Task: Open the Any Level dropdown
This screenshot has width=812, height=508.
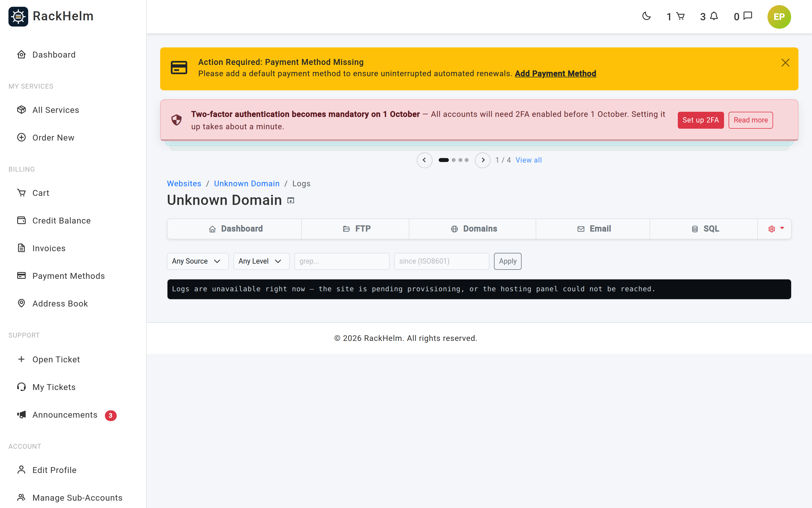Action: (x=261, y=261)
